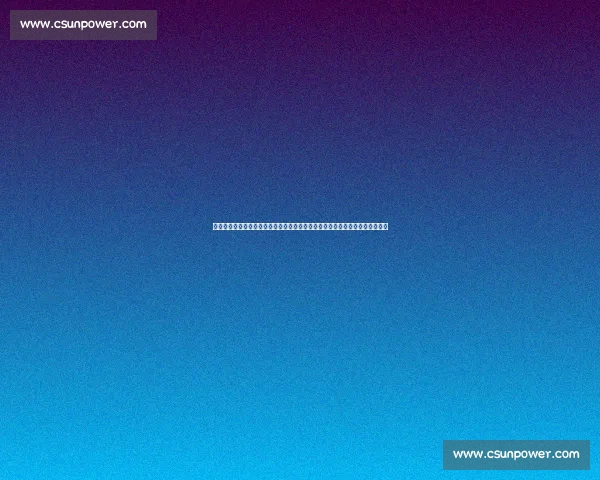This screenshot has width=600, height=480.
Task: Click the second-to-last character in the center strip
Action: tap(380, 226)
